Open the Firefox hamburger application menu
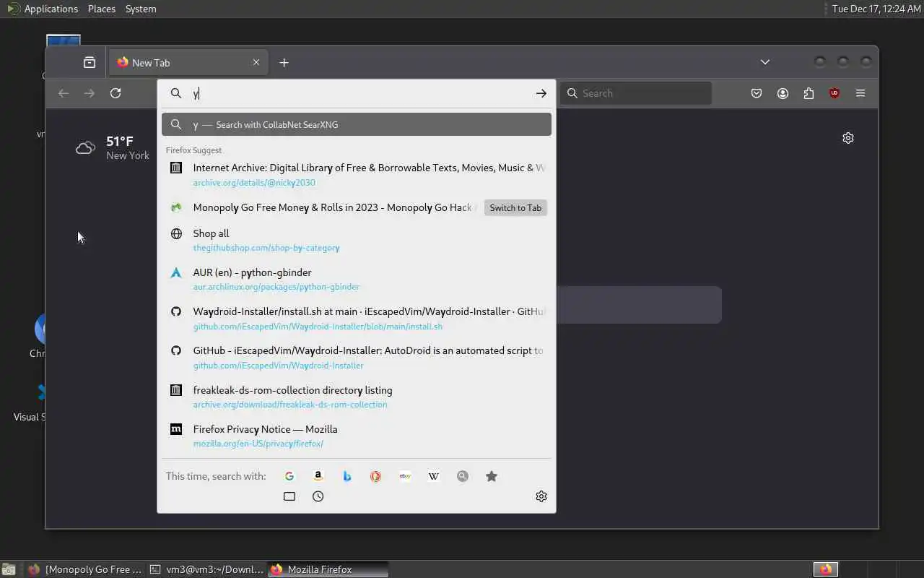Image resolution: width=924 pixels, height=578 pixels. 860,93
